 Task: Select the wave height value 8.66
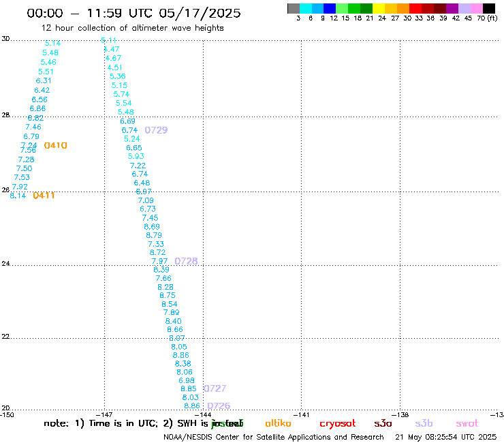pyautogui.click(x=175, y=329)
